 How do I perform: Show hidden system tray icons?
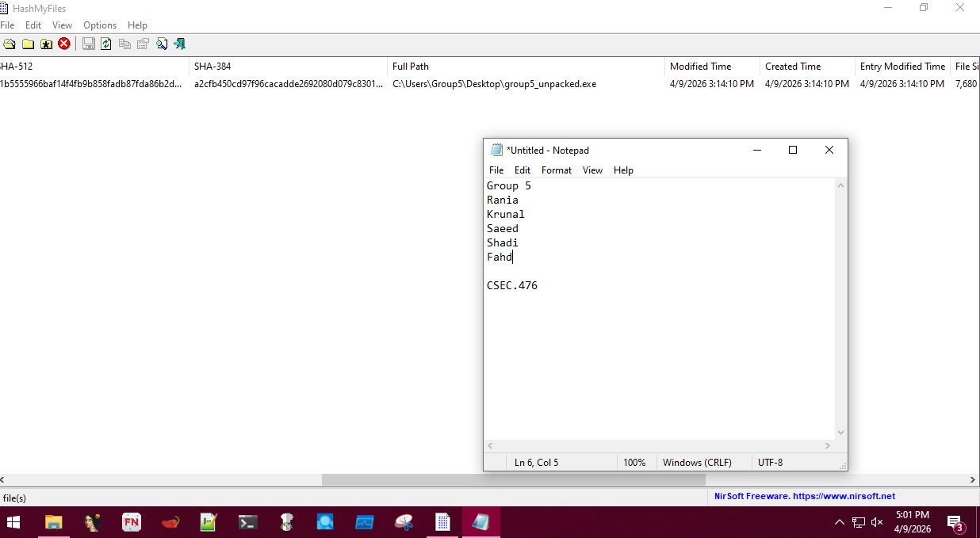(x=840, y=522)
